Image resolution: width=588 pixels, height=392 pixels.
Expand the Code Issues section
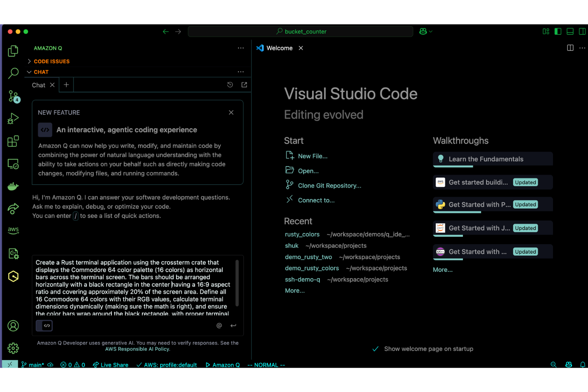[x=52, y=61]
